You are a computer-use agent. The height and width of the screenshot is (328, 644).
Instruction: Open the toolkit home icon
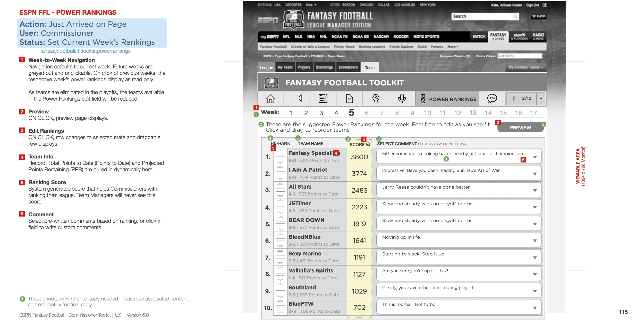point(270,99)
